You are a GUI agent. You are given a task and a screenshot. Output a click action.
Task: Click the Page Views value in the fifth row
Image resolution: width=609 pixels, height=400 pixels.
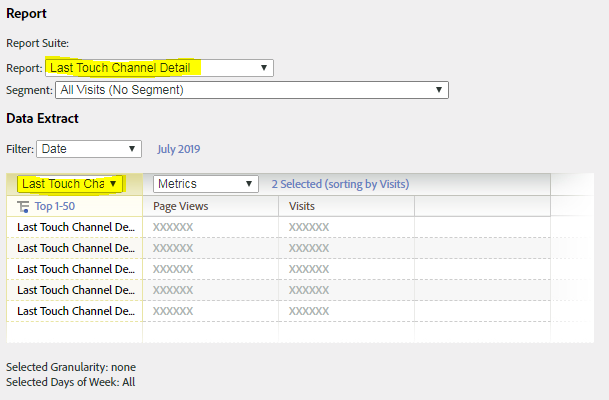pyautogui.click(x=173, y=311)
